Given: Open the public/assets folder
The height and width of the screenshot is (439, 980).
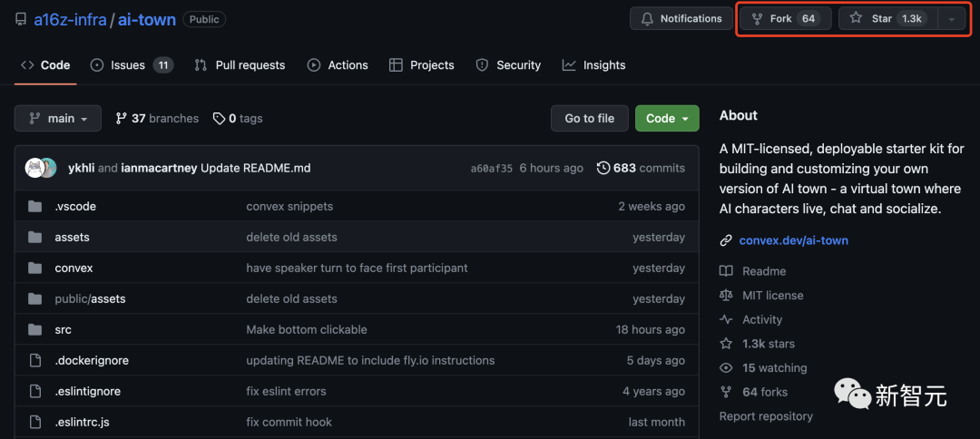Looking at the screenshot, I should [x=90, y=299].
